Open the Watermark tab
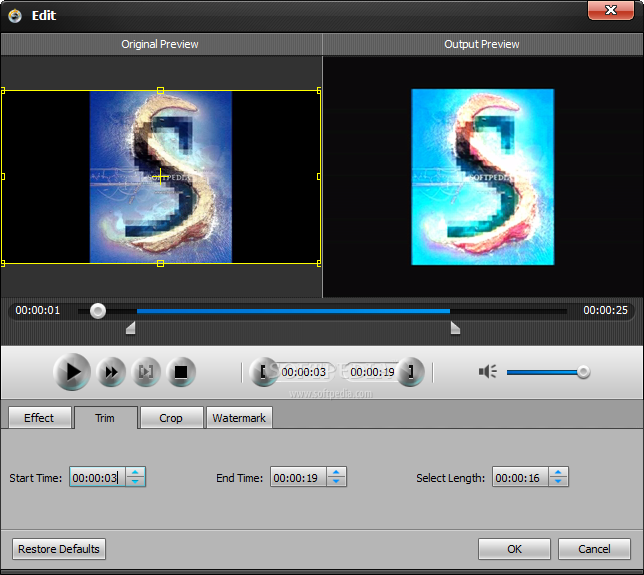 [x=239, y=418]
